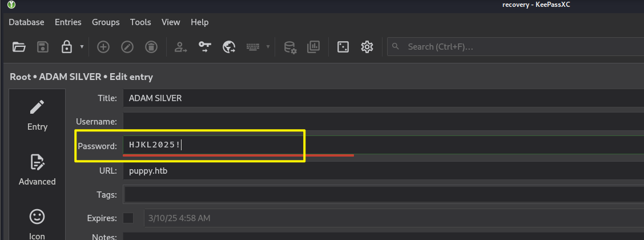Open the View menu

[x=171, y=22]
